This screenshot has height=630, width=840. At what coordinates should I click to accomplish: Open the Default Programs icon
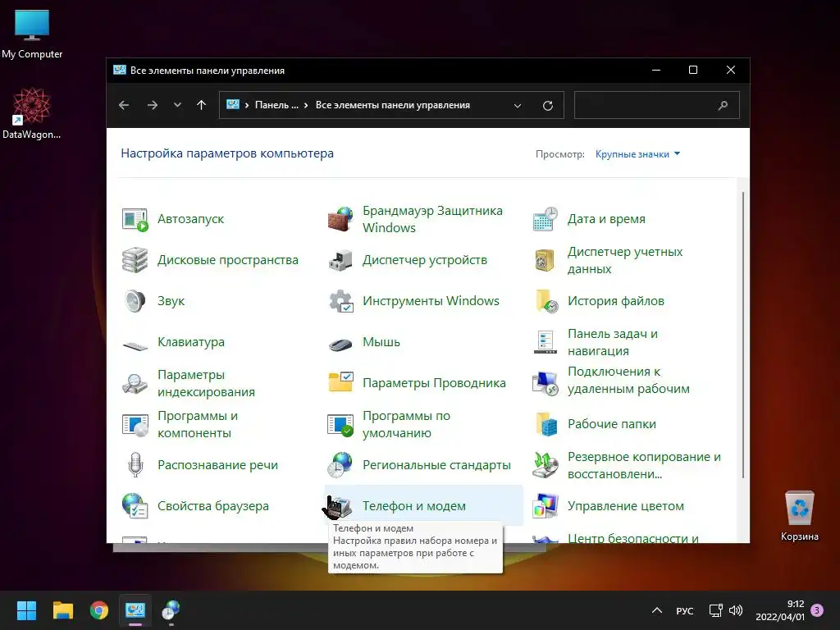coord(340,425)
